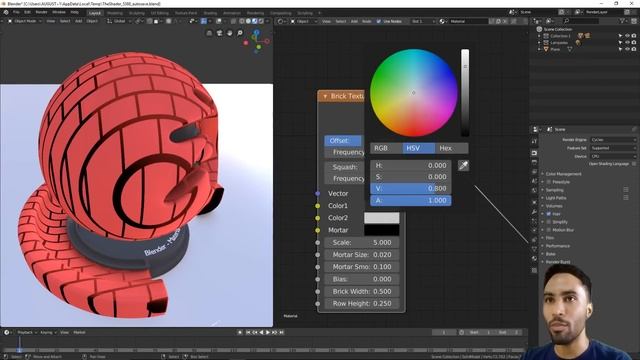
Task: Toggle visibility eye for Plane object
Action: 627,49
